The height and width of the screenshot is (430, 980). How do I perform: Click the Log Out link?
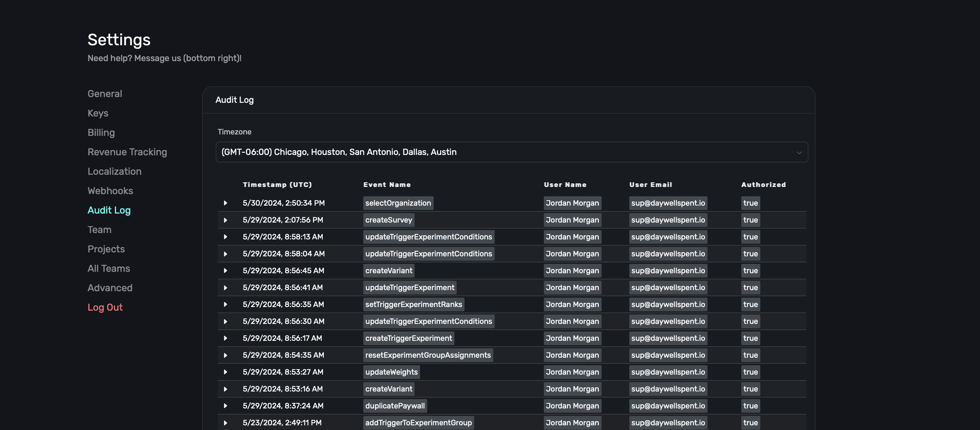[x=105, y=307]
